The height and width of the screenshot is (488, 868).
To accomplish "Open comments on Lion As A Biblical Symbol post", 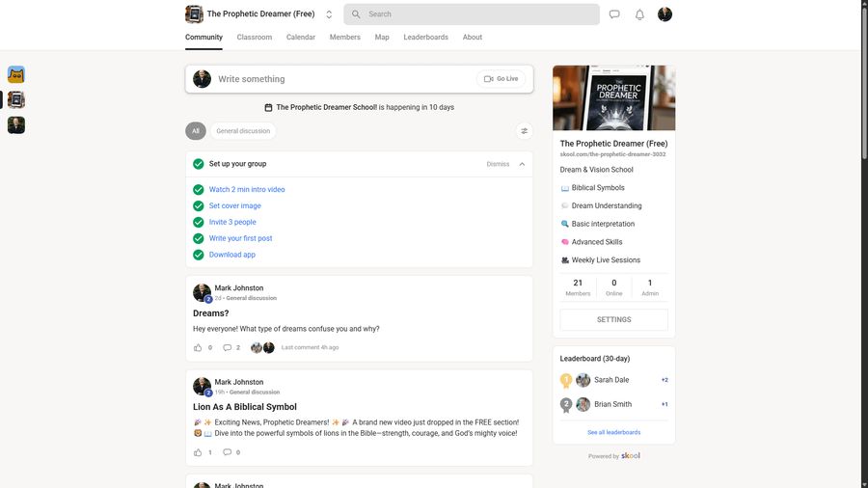I will (x=227, y=452).
